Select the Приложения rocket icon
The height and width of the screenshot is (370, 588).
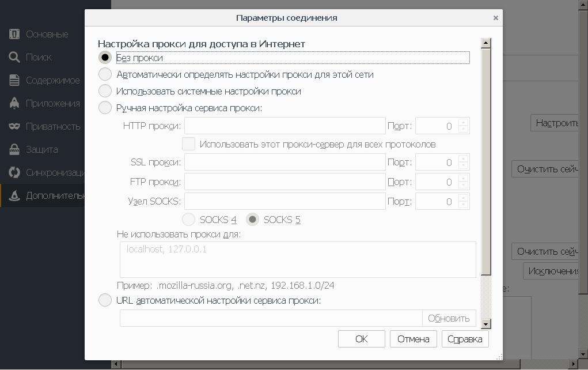pos(14,103)
